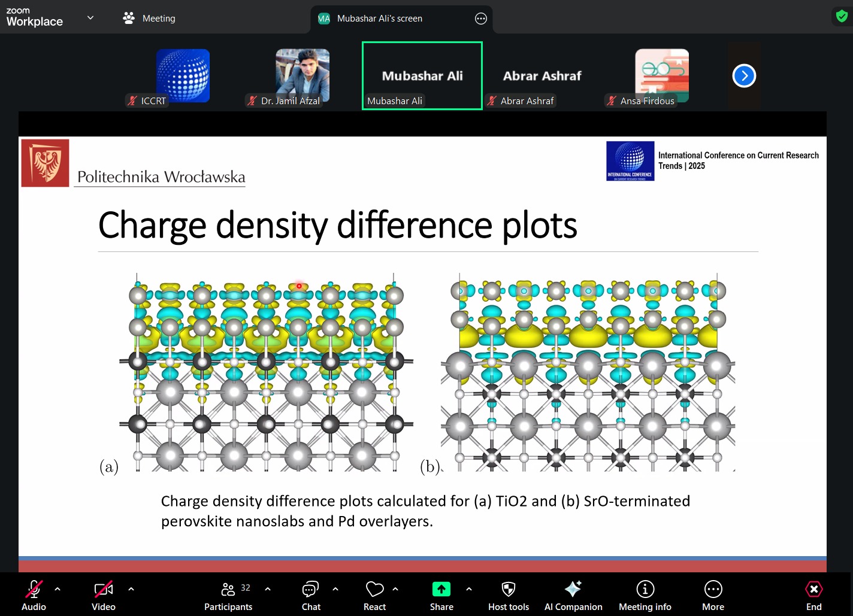Click muted mic icon on Abrar Ashraf tile

pos(492,101)
